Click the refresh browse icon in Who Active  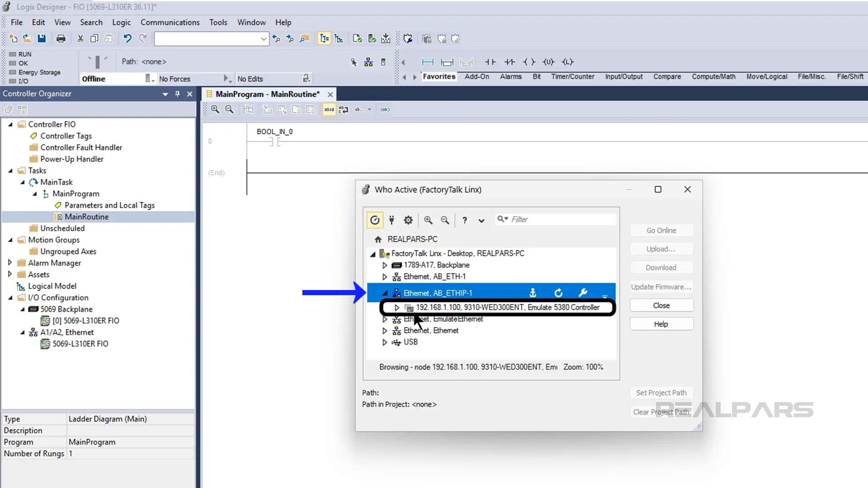click(375, 220)
